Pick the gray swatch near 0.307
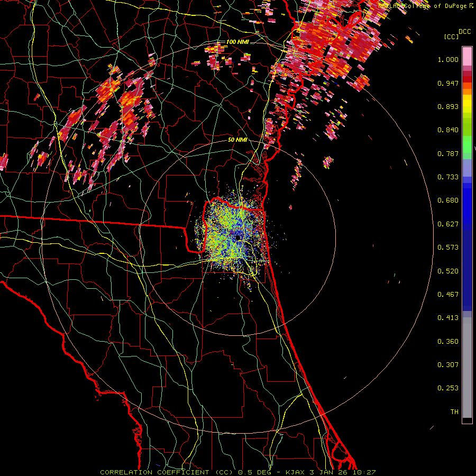 pyautogui.click(x=467, y=368)
